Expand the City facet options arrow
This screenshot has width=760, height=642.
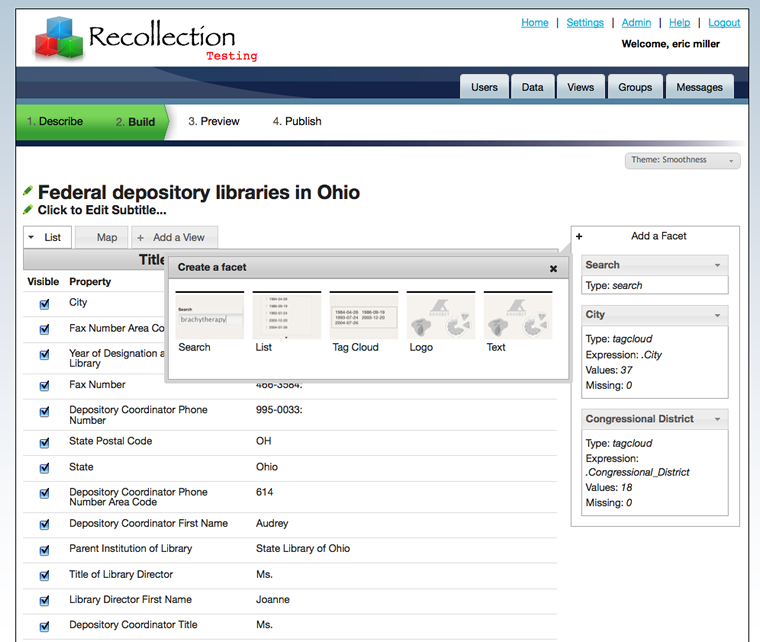coord(717,315)
